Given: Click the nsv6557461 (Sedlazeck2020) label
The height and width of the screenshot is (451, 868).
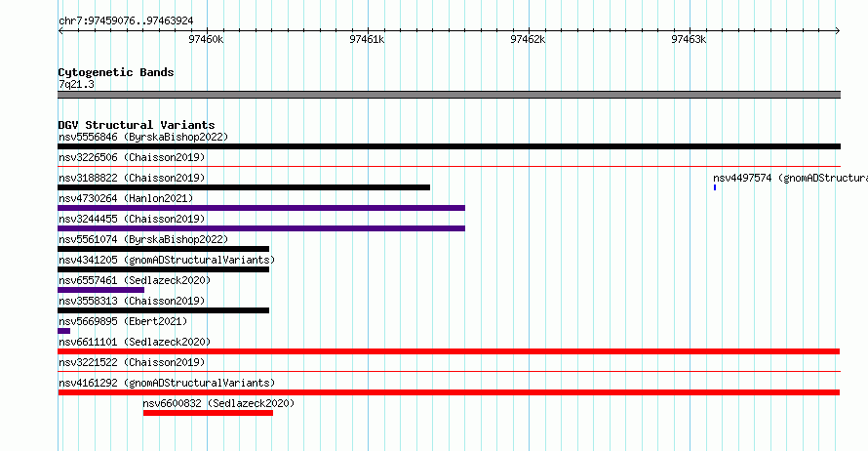Looking at the screenshot, I should (135, 280).
